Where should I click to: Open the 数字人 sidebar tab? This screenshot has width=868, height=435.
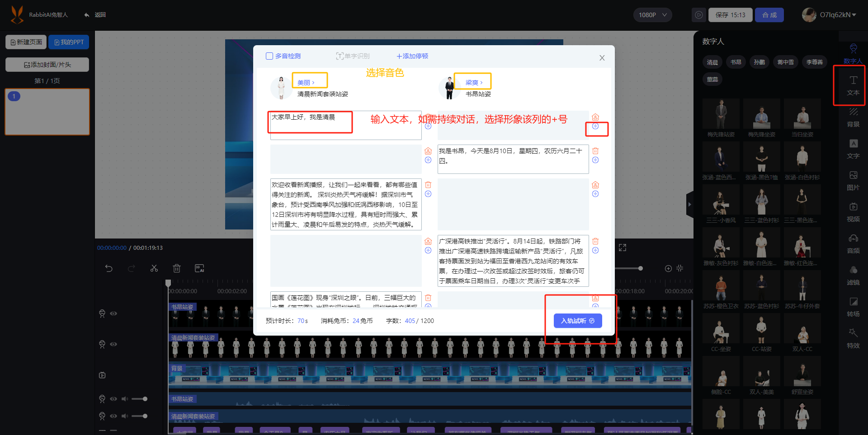[x=853, y=54]
